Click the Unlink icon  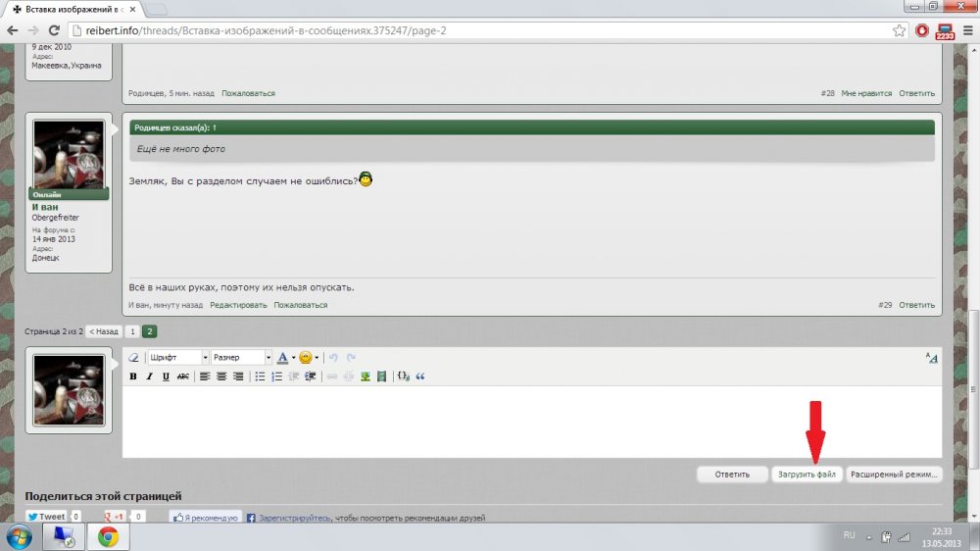349,376
